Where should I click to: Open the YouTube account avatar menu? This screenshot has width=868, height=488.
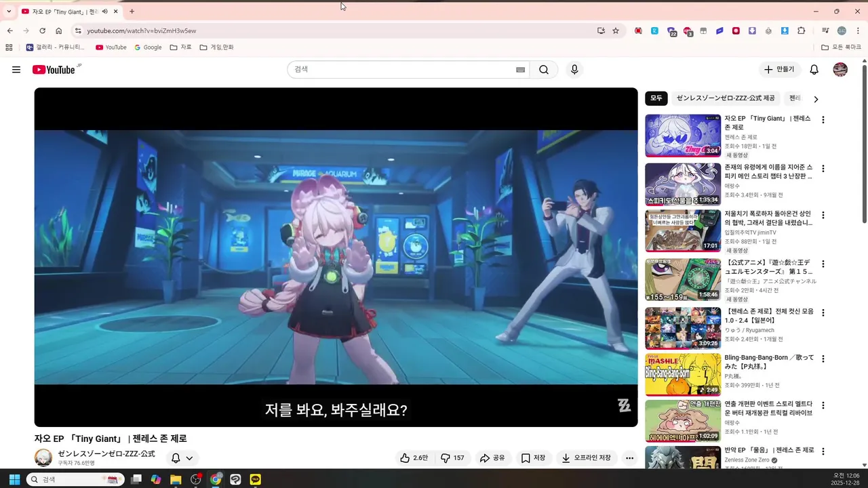coord(840,70)
